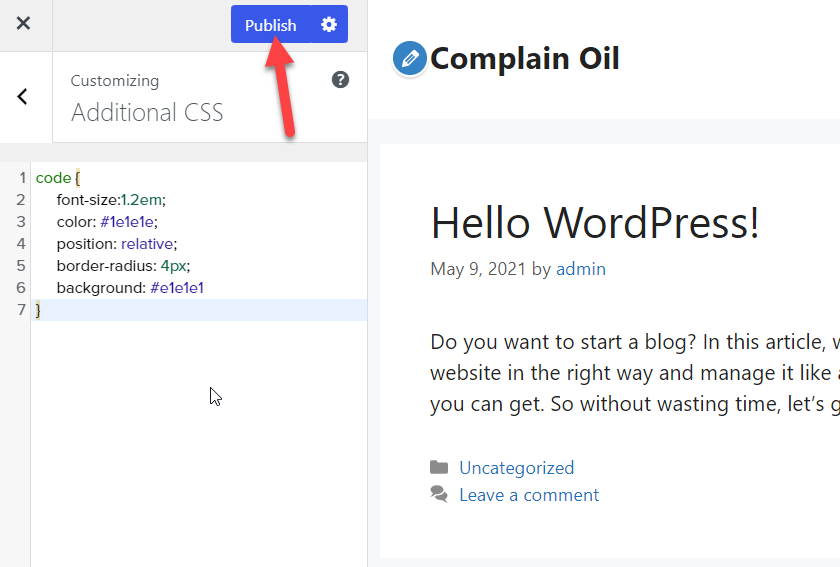Click the comments bubble icon
840x567 pixels.
439,494
